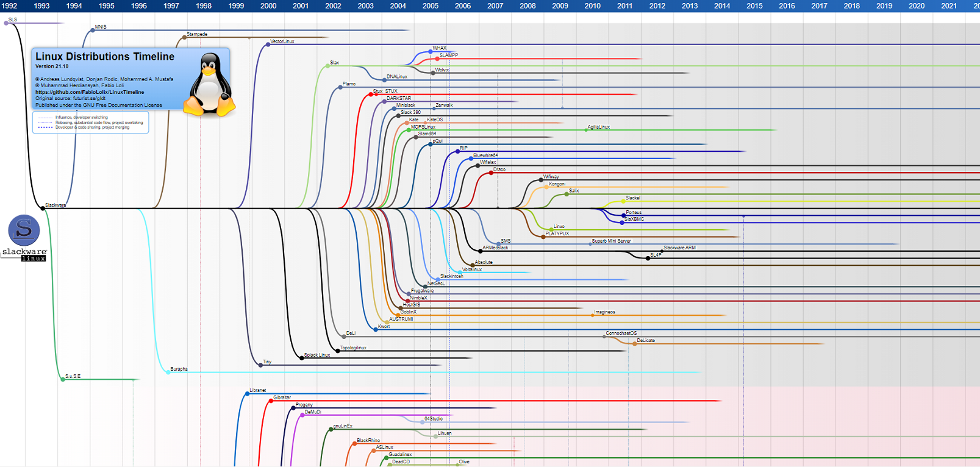The width and height of the screenshot is (980, 467).
Task: Click the Wifislax label
Action: [488, 163]
